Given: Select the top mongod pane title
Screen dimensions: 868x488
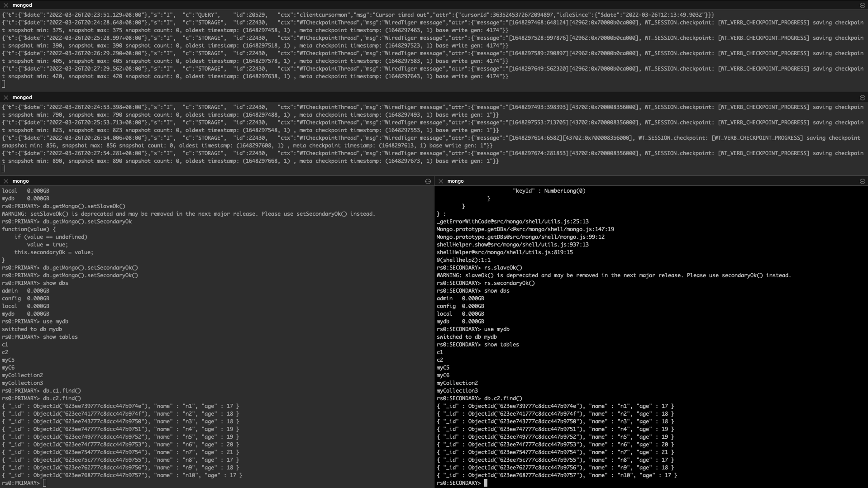Looking at the screenshot, I should tap(22, 5).
